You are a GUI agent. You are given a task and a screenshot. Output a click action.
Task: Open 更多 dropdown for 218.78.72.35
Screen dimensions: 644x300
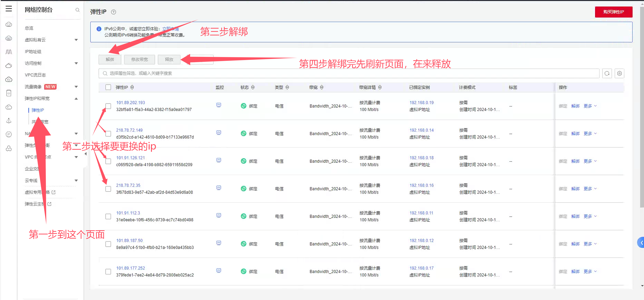(590, 189)
